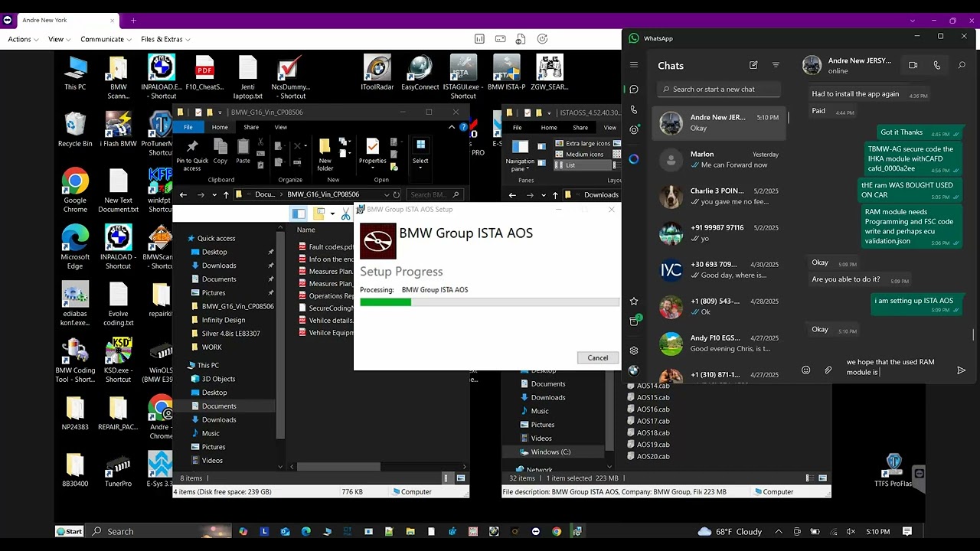This screenshot has height=551, width=980.
Task: Select the i Flash BMW desktop icon
Action: point(118,130)
